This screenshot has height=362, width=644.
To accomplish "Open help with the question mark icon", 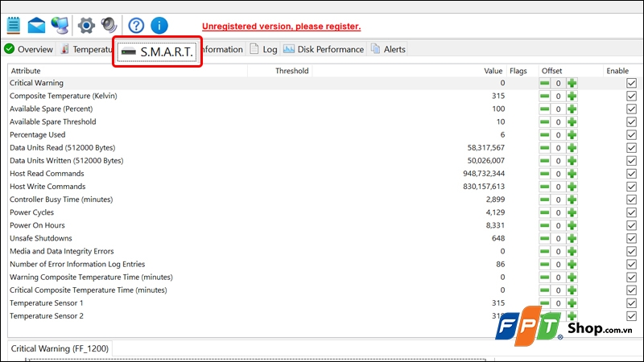I will pyautogui.click(x=136, y=26).
